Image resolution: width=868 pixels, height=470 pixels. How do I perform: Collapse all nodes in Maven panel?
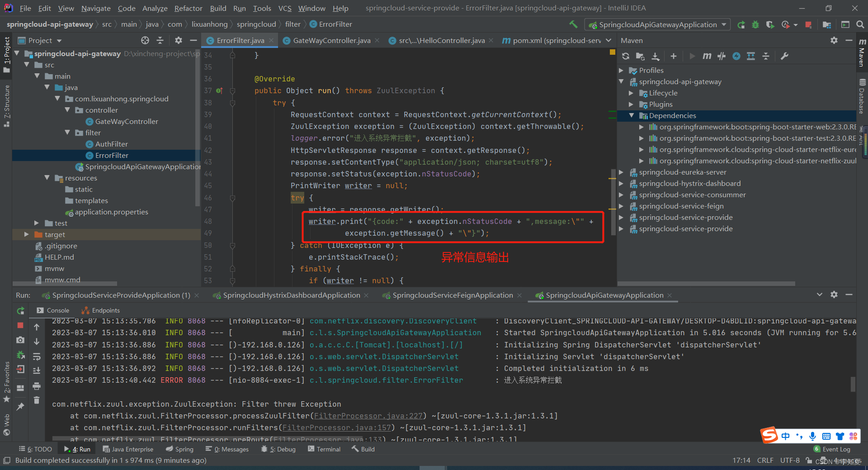[766, 56]
